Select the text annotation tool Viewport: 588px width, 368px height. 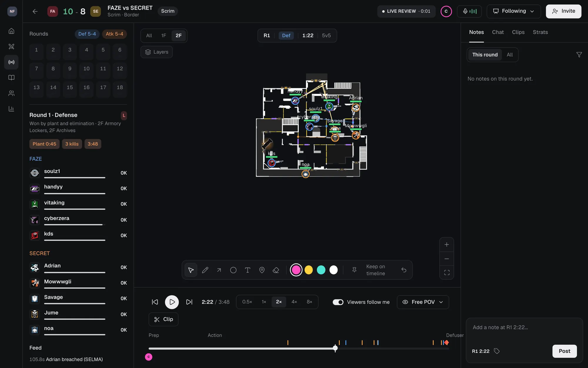(x=248, y=270)
